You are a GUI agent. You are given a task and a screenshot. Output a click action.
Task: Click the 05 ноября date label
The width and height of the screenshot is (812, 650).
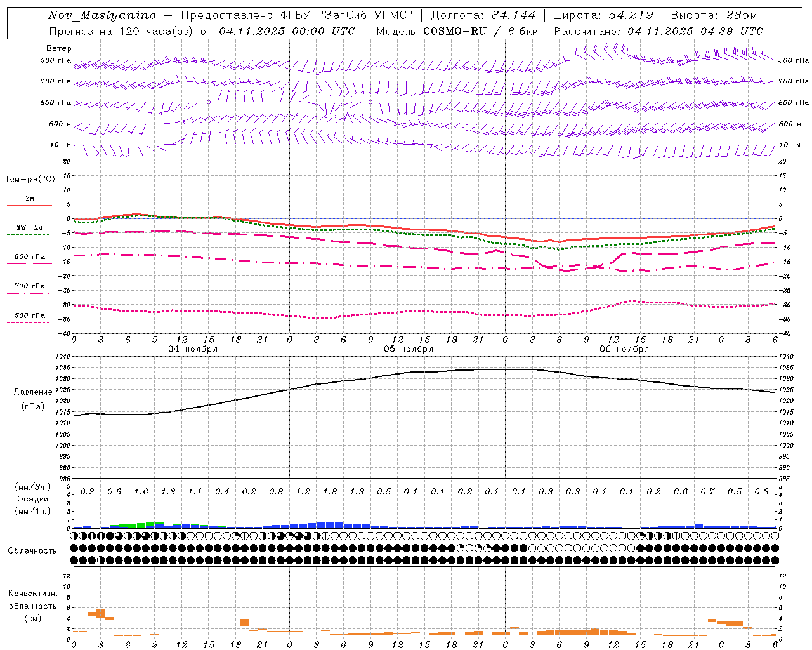pyautogui.click(x=409, y=348)
